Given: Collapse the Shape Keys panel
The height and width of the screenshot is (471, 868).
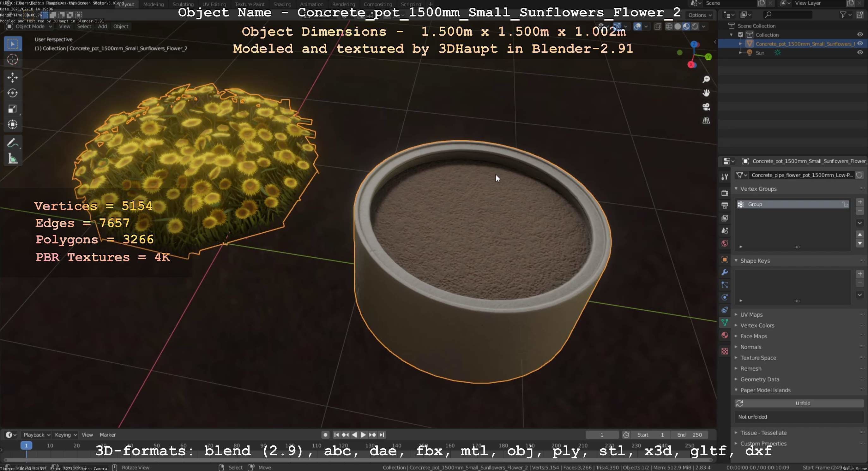Looking at the screenshot, I should [736, 260].
